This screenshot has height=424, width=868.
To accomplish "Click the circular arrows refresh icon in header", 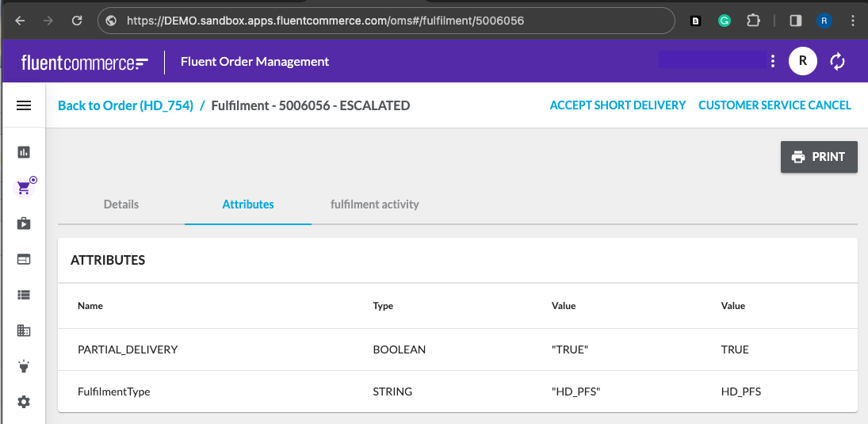I will point(838,61).
